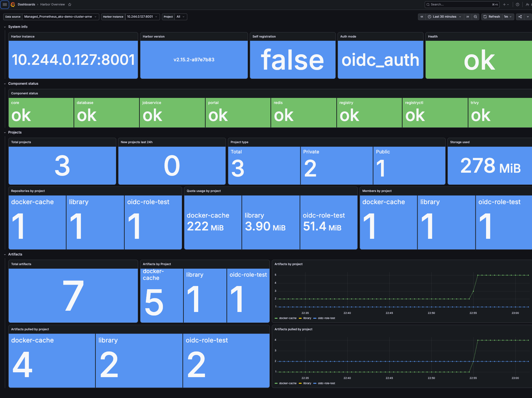The height and width of the screenshot is (398, 532).
Task: Zoom out the time range
Action: coord(475,17)
